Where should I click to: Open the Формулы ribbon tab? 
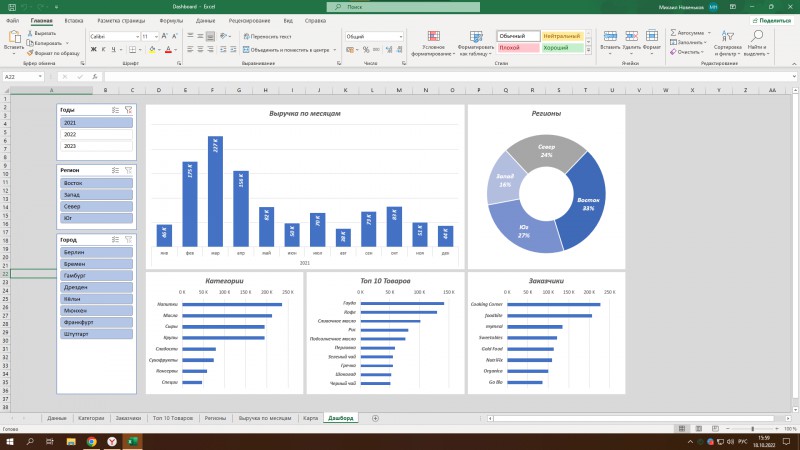[x=171, y=21]
